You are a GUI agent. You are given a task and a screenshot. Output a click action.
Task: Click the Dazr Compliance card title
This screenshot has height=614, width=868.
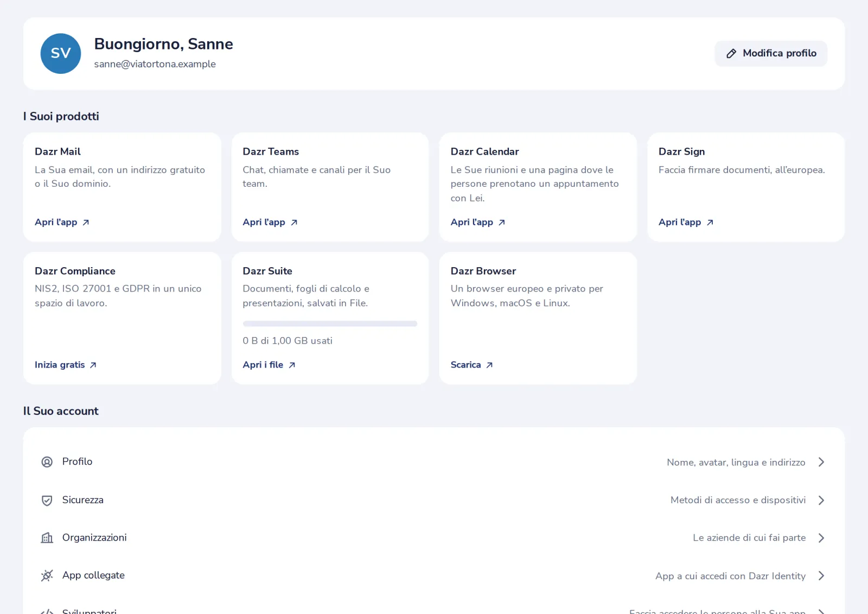75,271
